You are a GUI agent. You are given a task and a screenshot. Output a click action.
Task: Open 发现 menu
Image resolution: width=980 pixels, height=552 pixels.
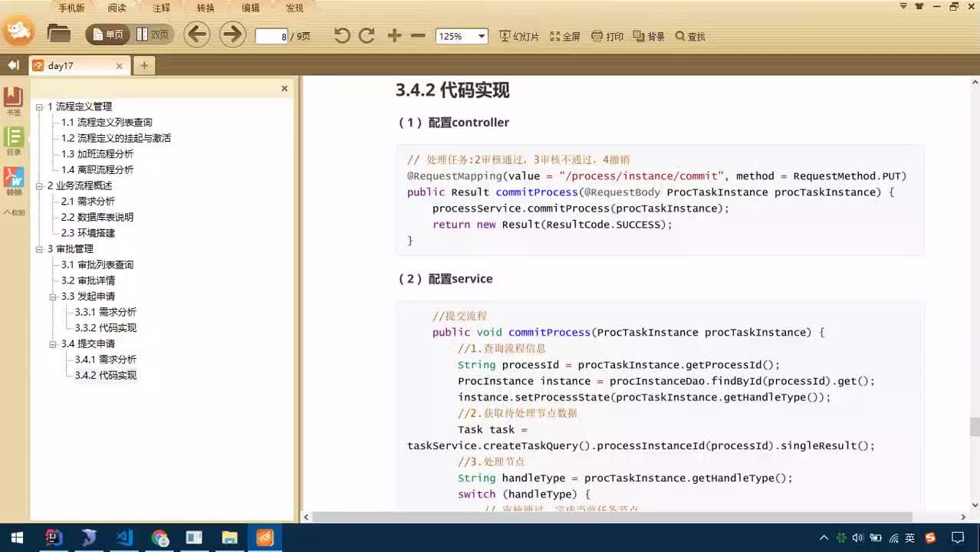(294, 8)
